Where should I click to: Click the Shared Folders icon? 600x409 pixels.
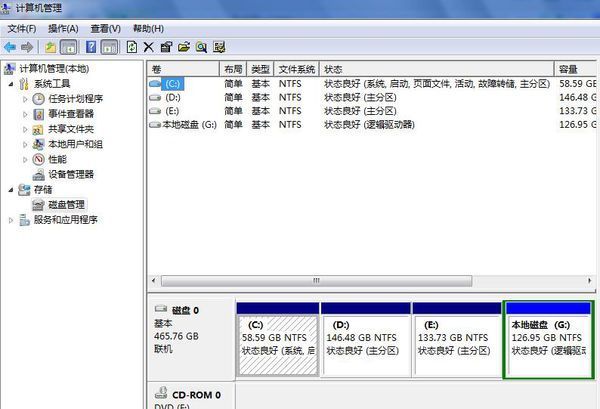point(38,130)
